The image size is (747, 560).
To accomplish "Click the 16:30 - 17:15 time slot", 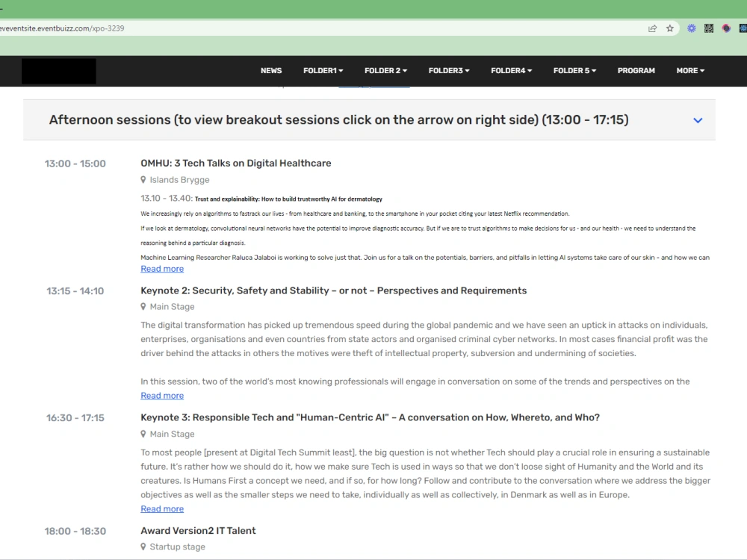I will tap(75, 418).
